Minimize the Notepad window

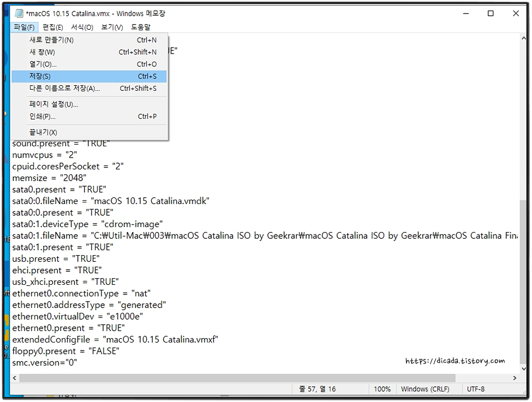click(466, 13)
